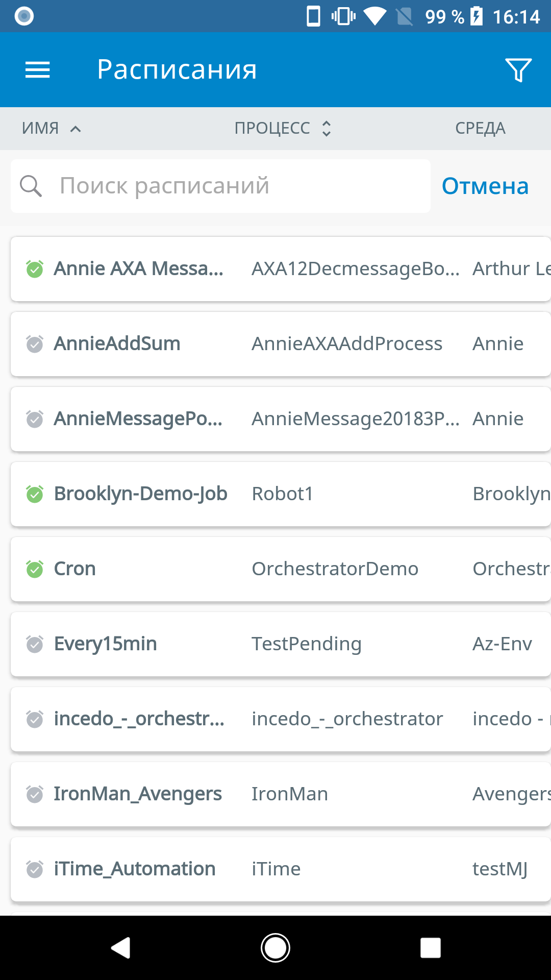Open recent apps square button
This screenshot has width=551, height=980.
coord(430,948)
